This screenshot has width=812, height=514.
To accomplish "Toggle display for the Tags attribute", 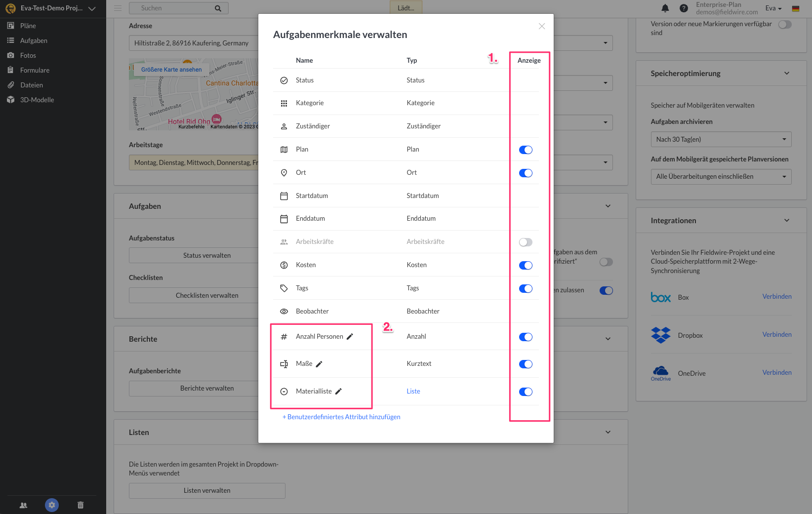I will tap(526, 289).
